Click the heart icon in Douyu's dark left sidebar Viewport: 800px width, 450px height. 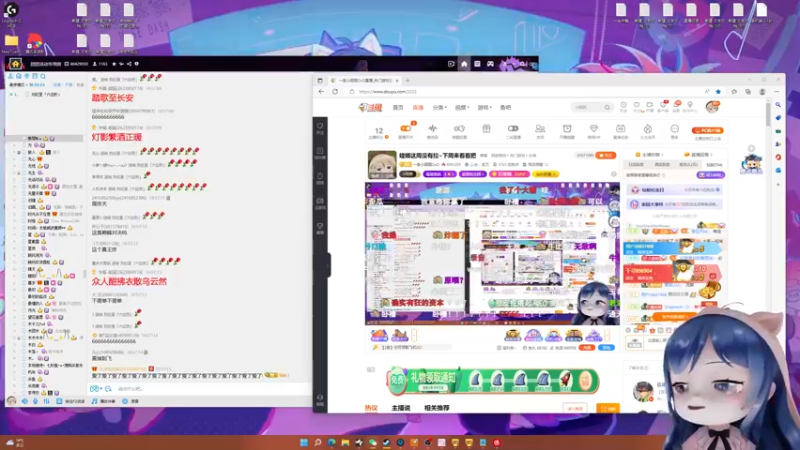[320, 126]
